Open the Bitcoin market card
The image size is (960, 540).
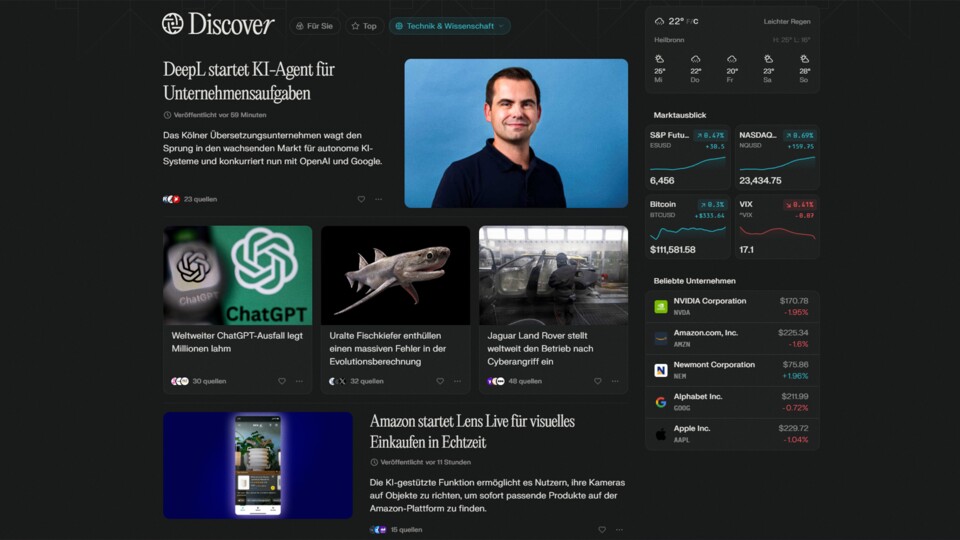[x=688, y=227]
